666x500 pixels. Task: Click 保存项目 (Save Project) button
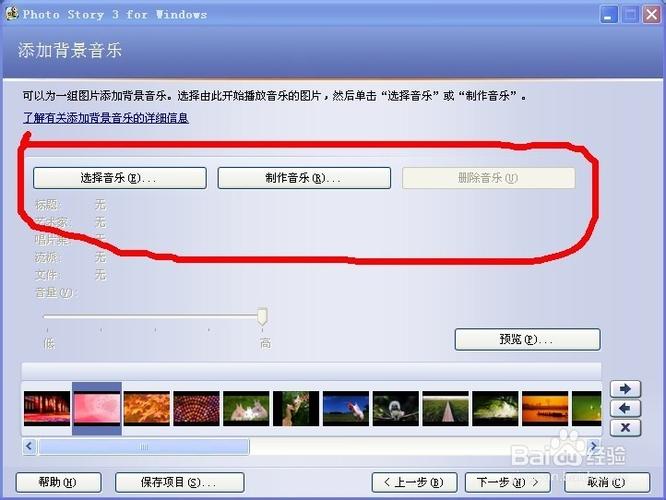[x=180, y=483]
